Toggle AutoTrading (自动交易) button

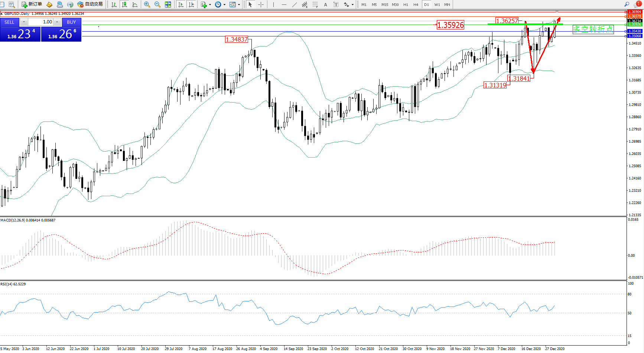click(x=90, y=4)
